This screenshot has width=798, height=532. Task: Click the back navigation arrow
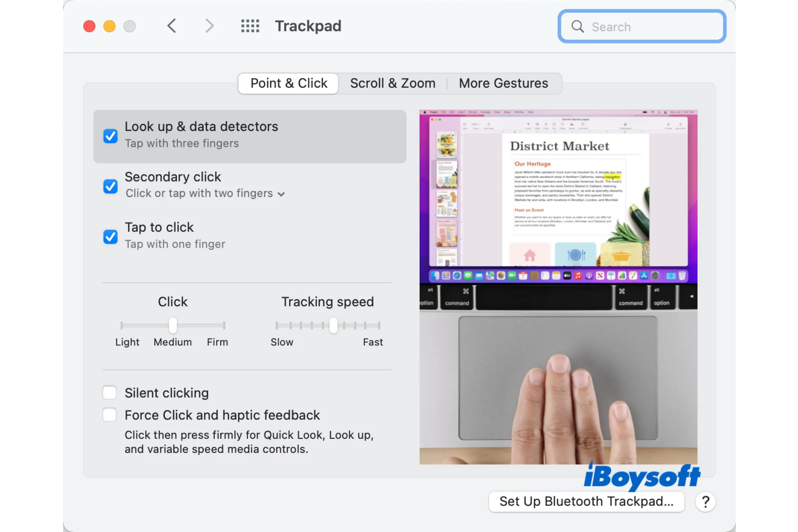click(171, 26)
